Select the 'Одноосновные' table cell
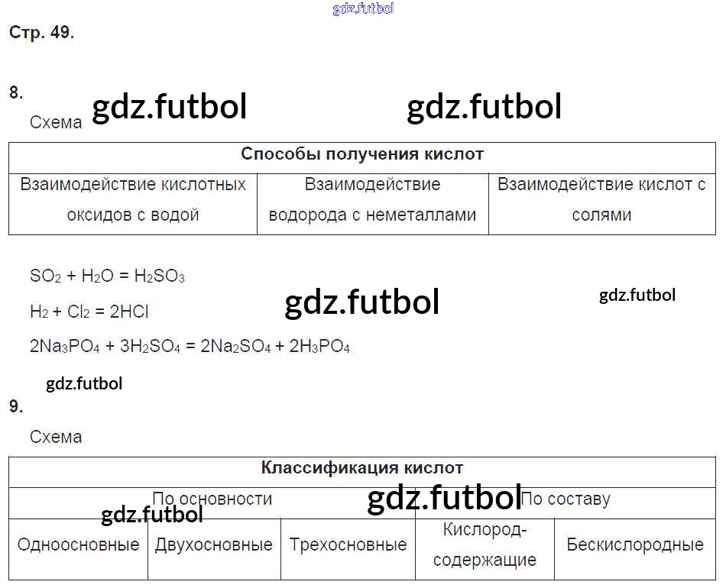The image size is (726, 588). (78, 545)
